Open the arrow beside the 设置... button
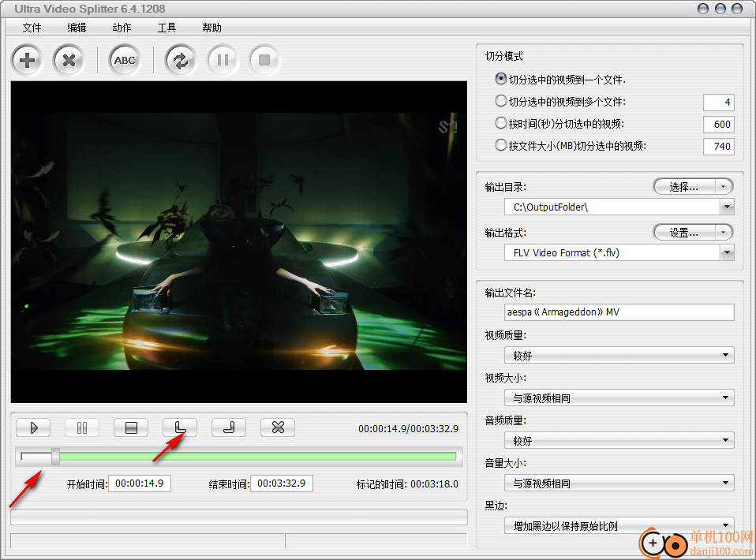 (723, 233)
